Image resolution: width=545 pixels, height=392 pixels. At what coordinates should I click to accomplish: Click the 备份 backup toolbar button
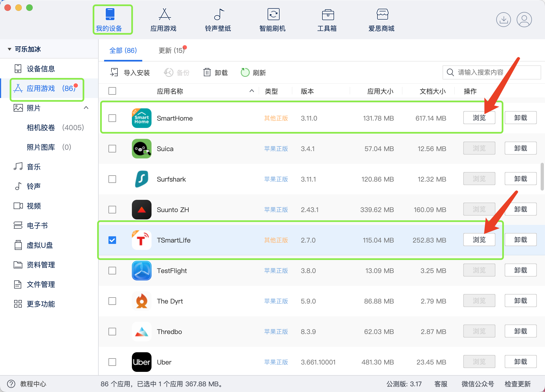tap(176, 73)
